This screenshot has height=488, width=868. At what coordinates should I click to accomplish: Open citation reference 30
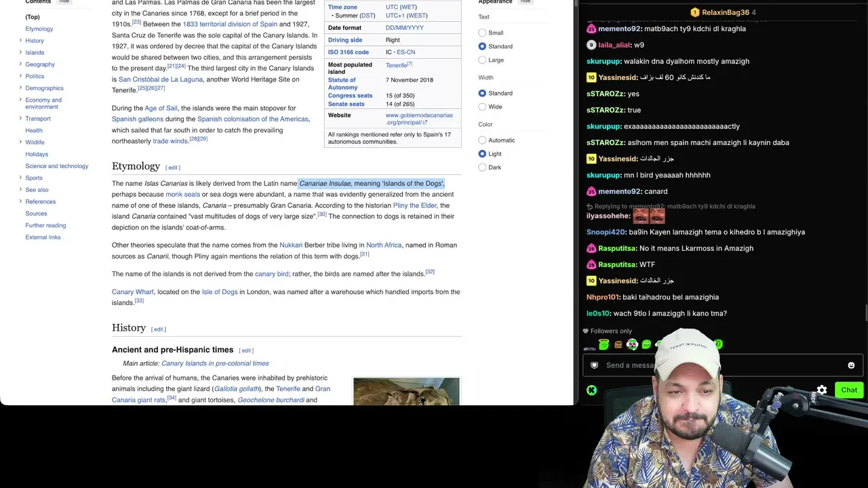click(322, 215)
